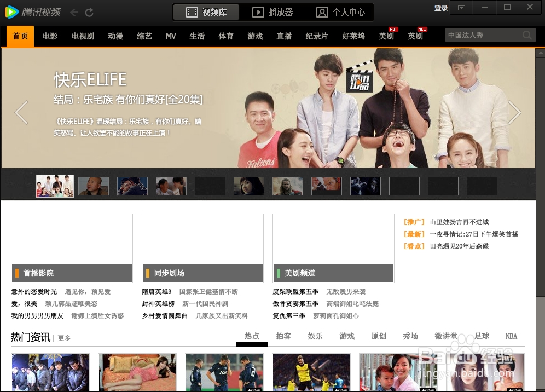
Task: Show previous banner with left chevron
Action: pyautogui.click(x=21, y=112)
